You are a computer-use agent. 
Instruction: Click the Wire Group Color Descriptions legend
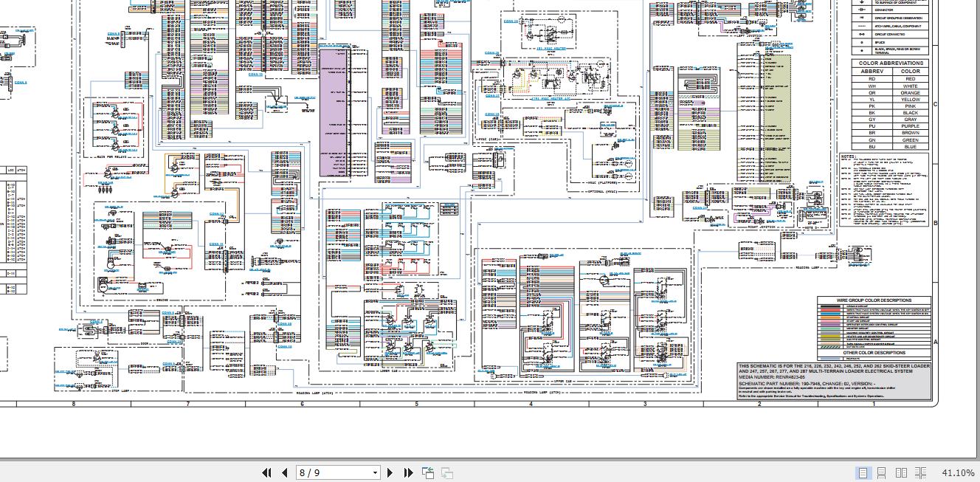pyautogui.click(x=874, y=300)
